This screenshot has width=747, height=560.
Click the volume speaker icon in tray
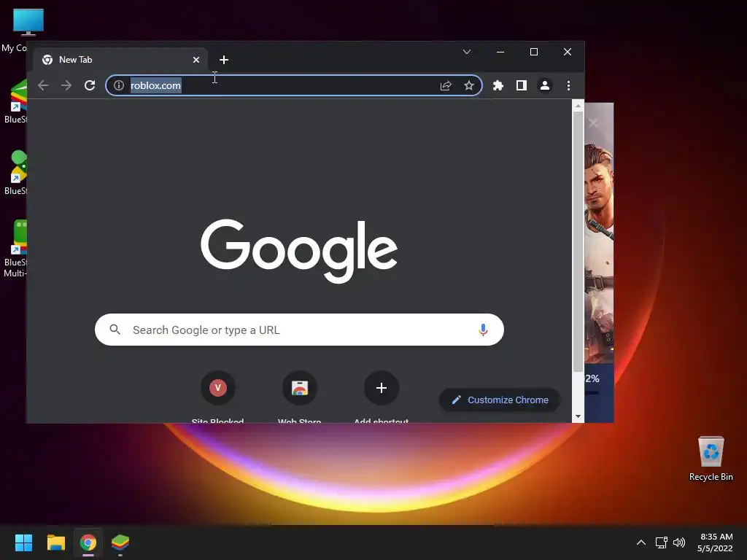[x=679, y=542]
